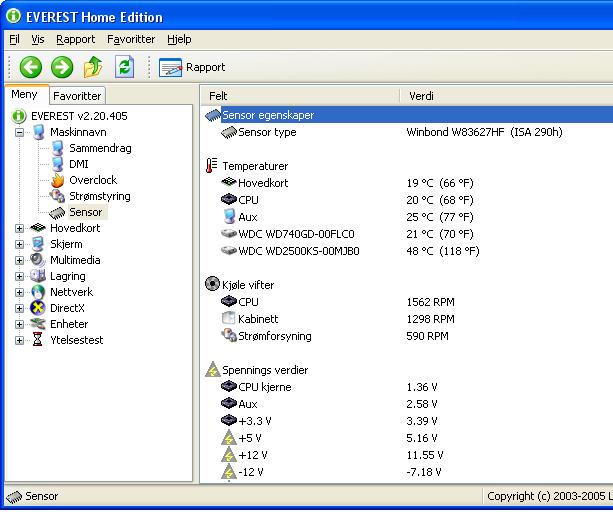The width and height of the screenshot is (613, 512).
Task: Open the Rapport wizard from toolbar
Action: [192, 68]
